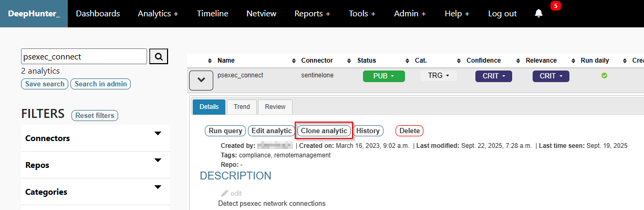Click the green Run daily checkmark
Screen dimensions: 644x210
coord(604,76)
